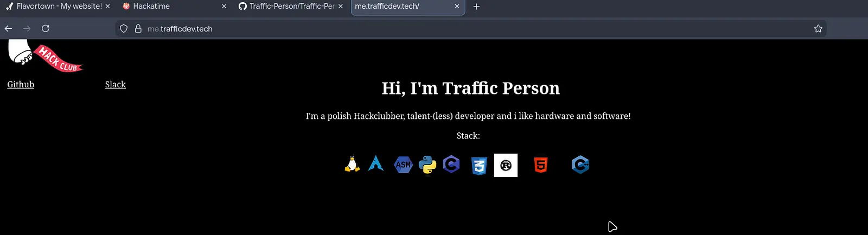Click the C language hexagon icon
This screenshot has width=868, height=235.
[451, 164]
